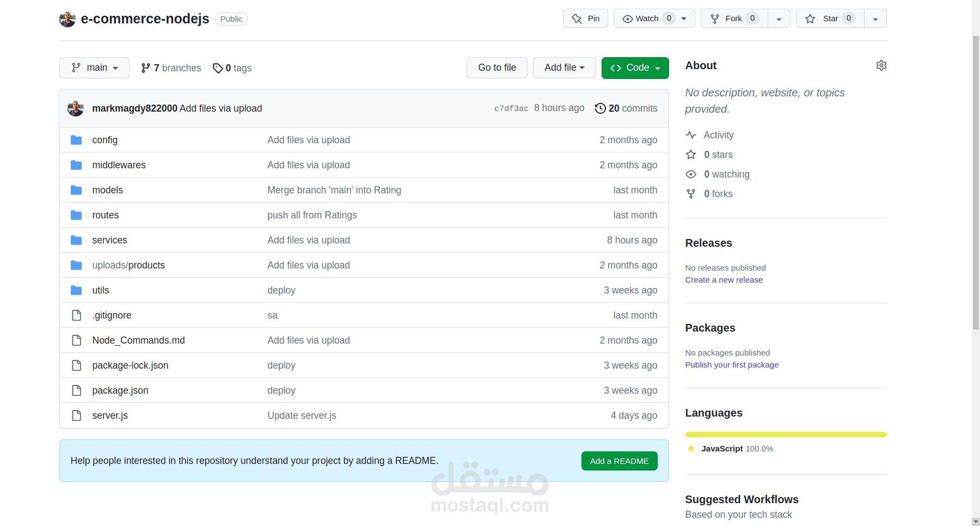Click the Releases heading
The width and height of the screenshot is (980, 526).
pos(709,243)
